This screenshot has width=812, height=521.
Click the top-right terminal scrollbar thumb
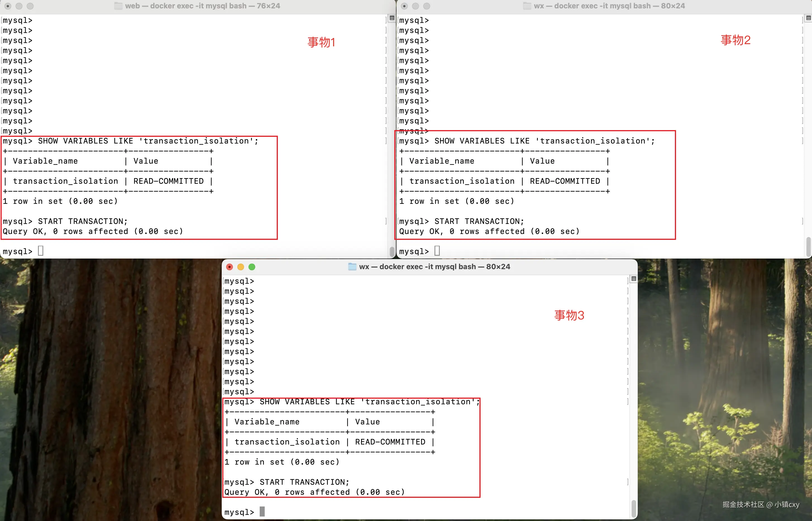[x=808, y=247]
